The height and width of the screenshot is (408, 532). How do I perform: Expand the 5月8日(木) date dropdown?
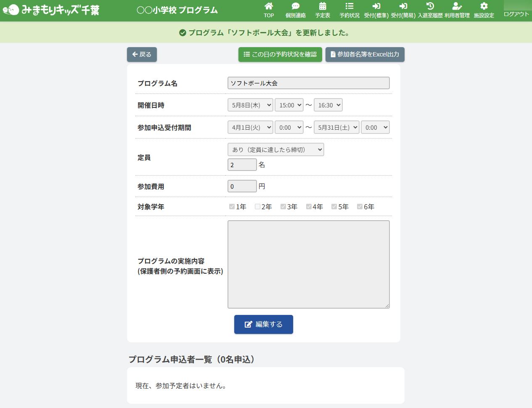coord(250,105)
